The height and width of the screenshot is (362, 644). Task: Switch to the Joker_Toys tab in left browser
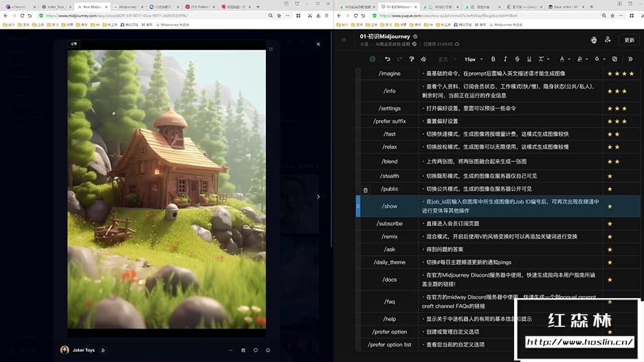point(56,7)
